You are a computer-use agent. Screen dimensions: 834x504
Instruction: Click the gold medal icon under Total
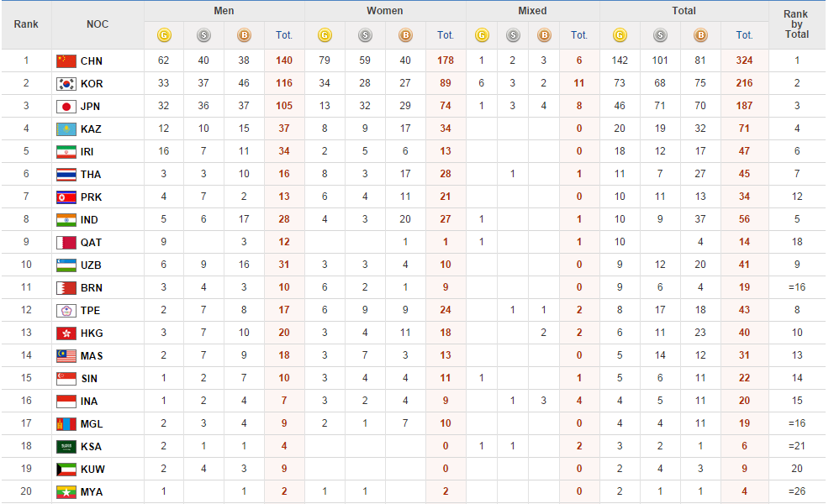click(620, 35)
